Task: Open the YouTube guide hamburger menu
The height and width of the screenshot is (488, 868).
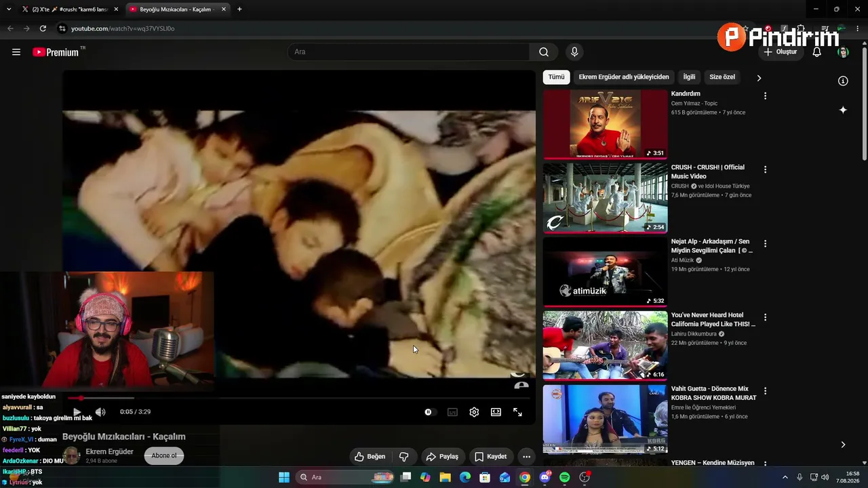Action: pyautogui.click(x=16, y=52)
